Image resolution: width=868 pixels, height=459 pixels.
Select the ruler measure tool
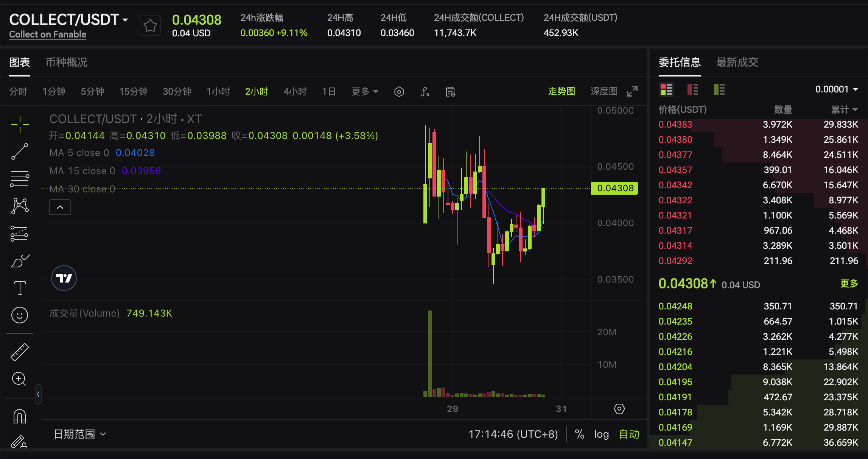(x=20, y=352)
